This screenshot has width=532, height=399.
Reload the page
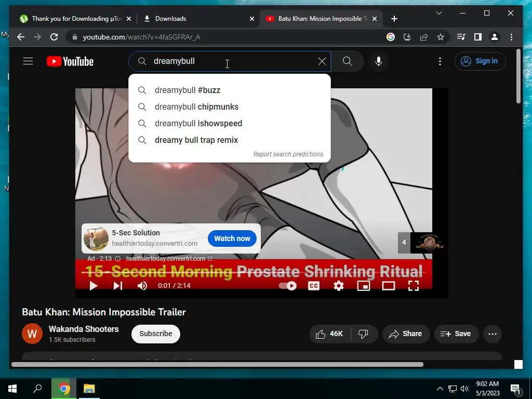pyautogui.click(x=54, y=37)
